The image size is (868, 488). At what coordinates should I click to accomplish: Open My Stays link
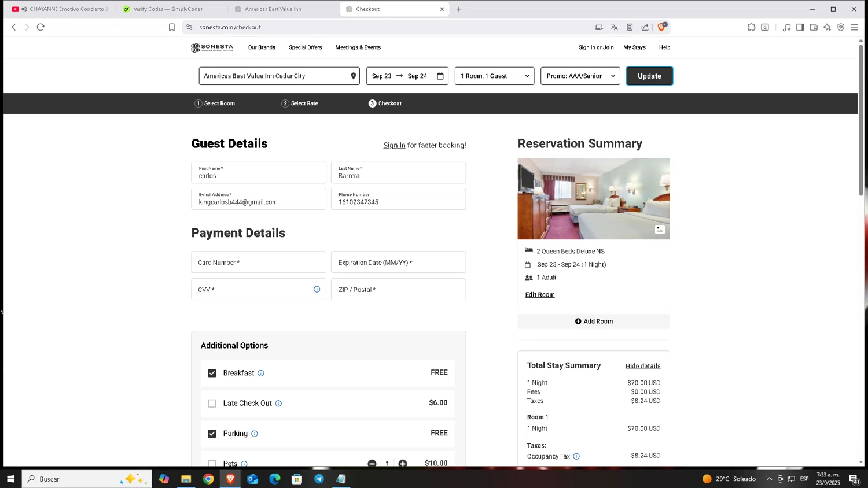(634, 47)
